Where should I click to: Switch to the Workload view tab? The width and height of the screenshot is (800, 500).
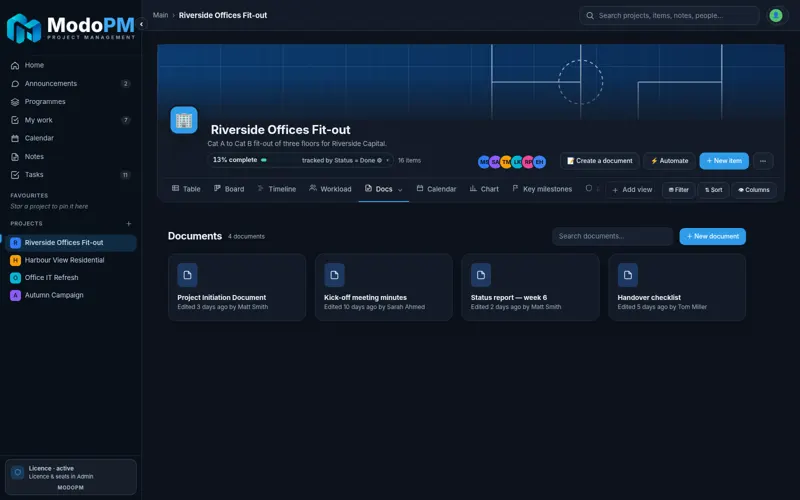330,189
